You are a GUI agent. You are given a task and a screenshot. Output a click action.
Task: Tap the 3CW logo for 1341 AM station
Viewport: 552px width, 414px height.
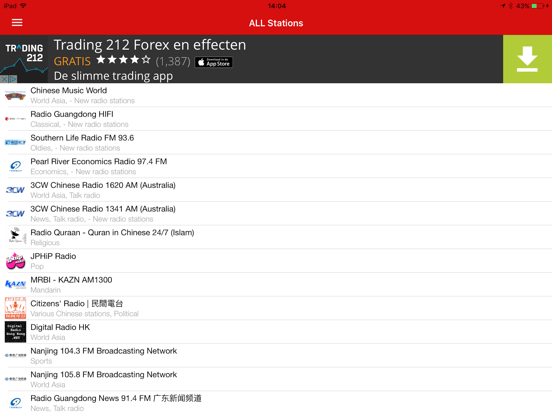15,213
